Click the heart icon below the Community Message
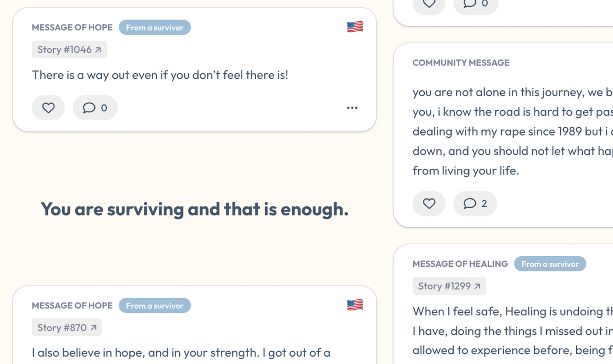 429,203
